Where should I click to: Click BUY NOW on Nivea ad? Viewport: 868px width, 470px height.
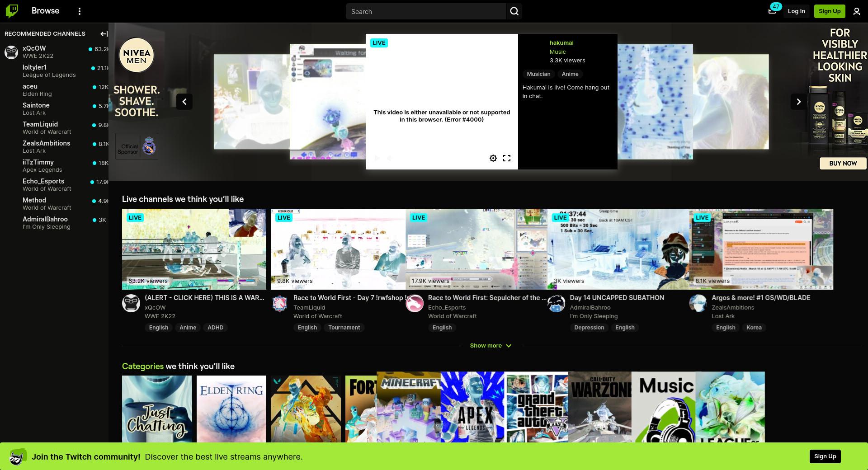[x=843, y=163]
